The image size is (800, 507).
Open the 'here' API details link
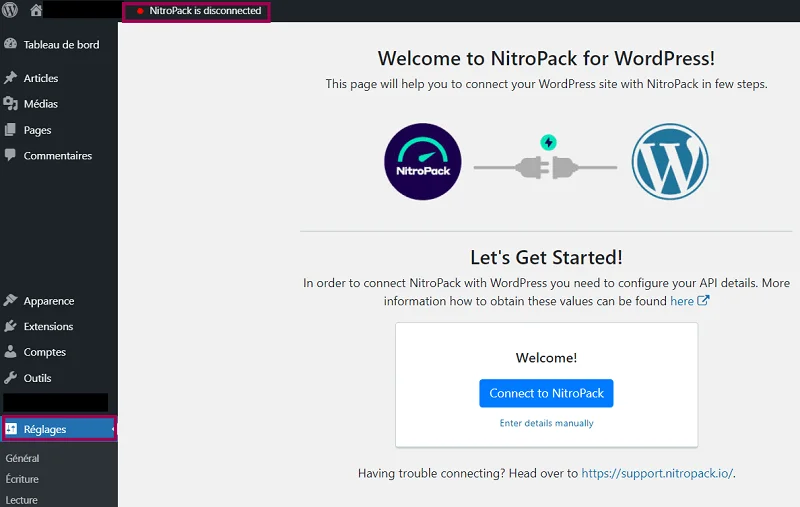coord(682,301)
